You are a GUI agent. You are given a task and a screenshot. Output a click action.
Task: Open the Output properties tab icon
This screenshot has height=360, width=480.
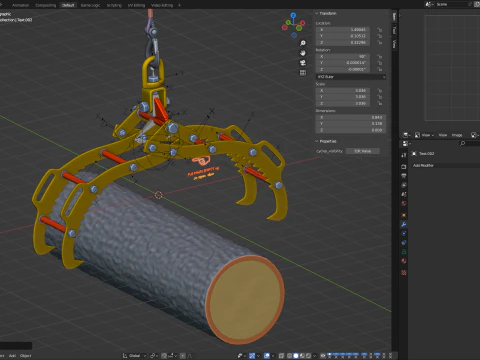pos(404,176)
